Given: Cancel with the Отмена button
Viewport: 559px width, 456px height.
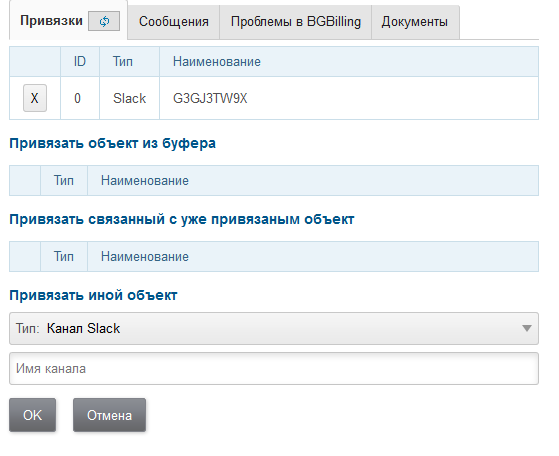Looking at the screenshot, I should coord(109,415).
